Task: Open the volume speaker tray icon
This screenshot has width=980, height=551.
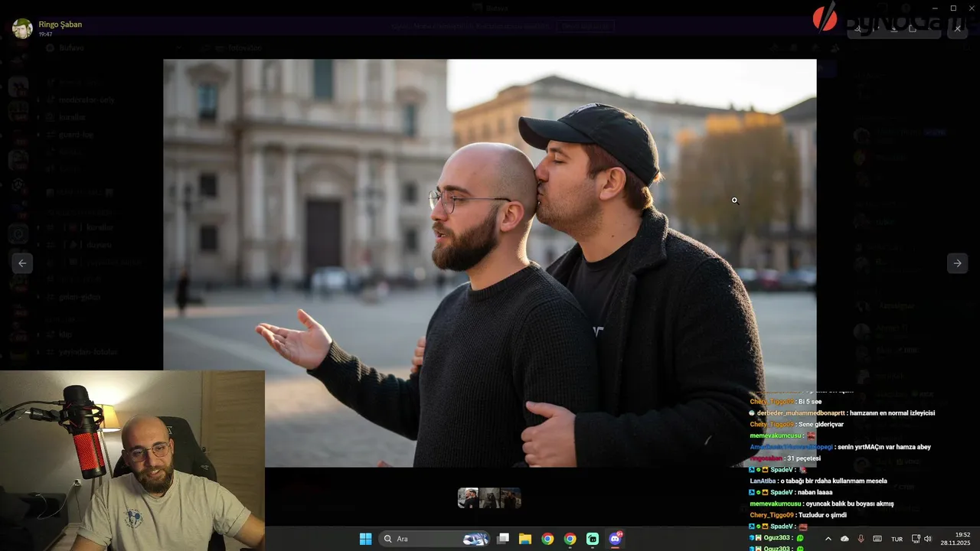Action: tap(928, 539)
